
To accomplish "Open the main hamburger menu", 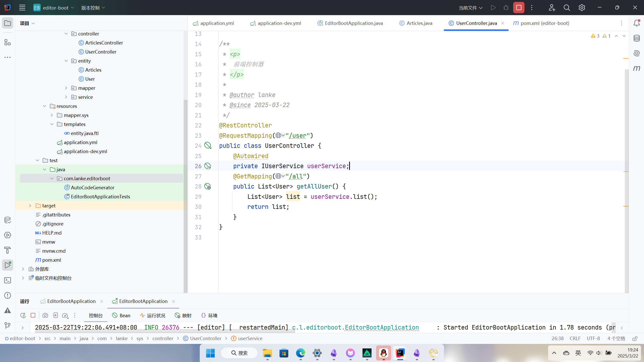I will tap(22, 8).
